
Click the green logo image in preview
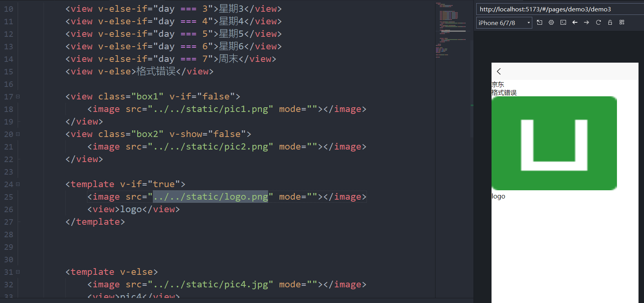point(554,143)
